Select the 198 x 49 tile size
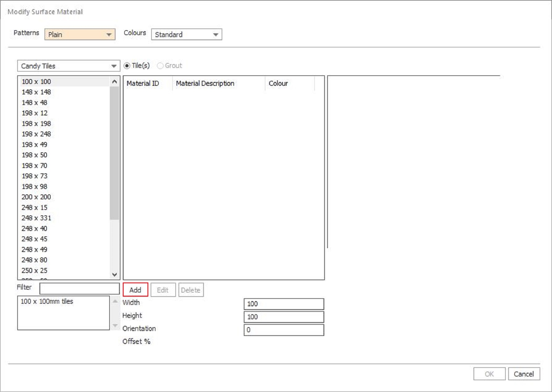552x392 pixels. 64,145
